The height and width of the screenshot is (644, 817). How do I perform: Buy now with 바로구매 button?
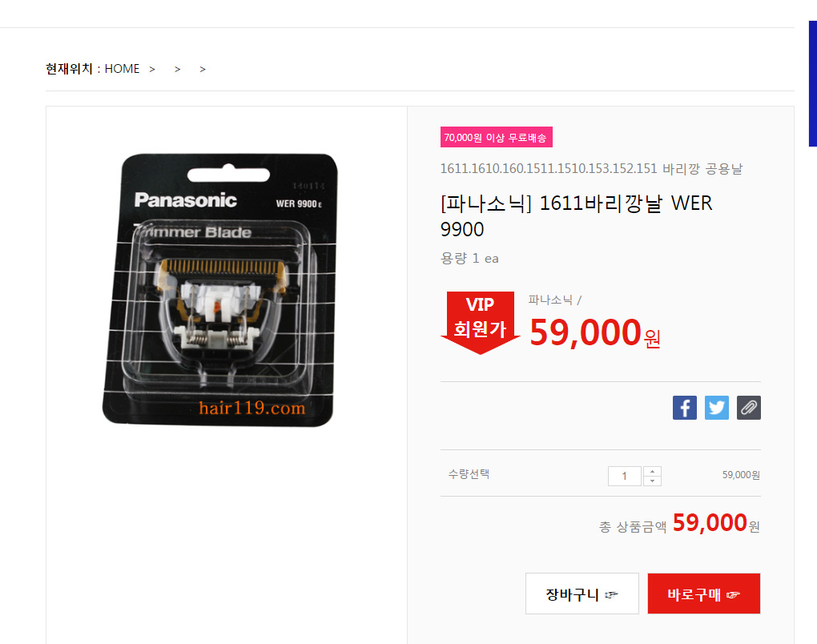click(x=704, y=594)
